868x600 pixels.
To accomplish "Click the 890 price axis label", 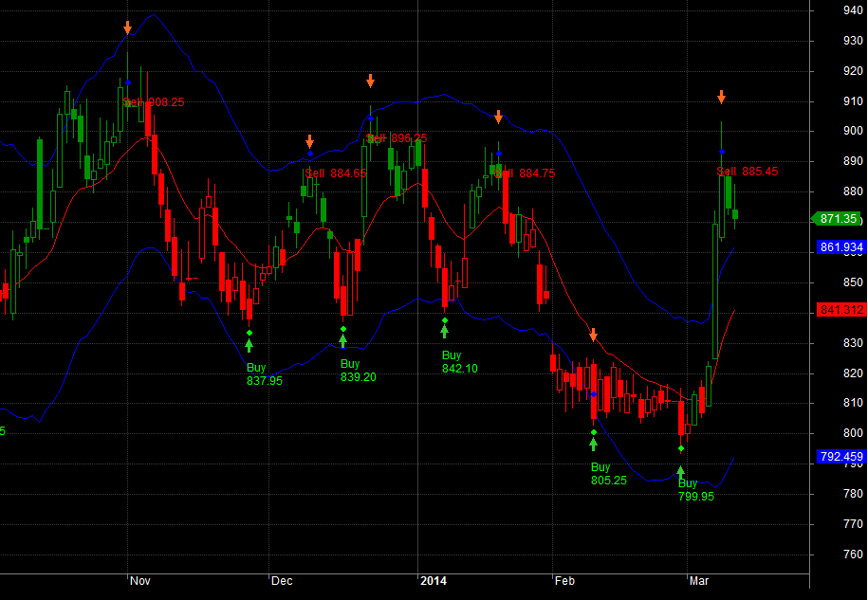I will pos(853,161).
